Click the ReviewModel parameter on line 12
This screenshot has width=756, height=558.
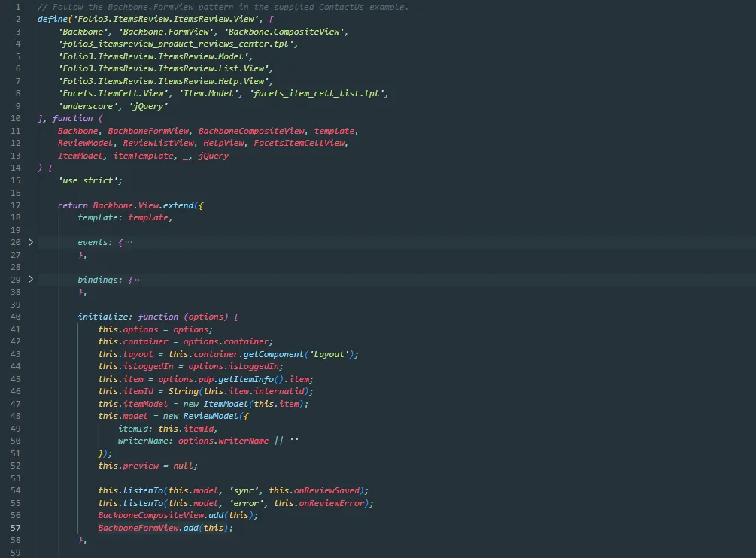coord(85,143)
